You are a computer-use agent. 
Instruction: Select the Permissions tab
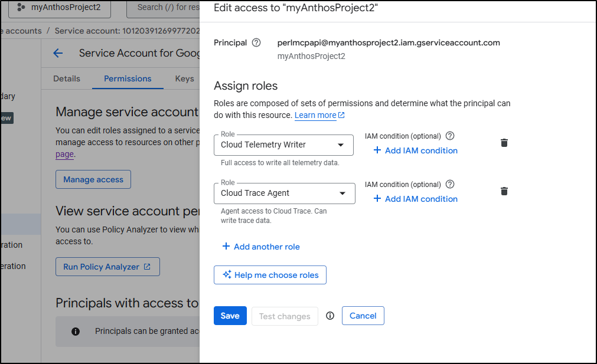(x=128, y=78)
